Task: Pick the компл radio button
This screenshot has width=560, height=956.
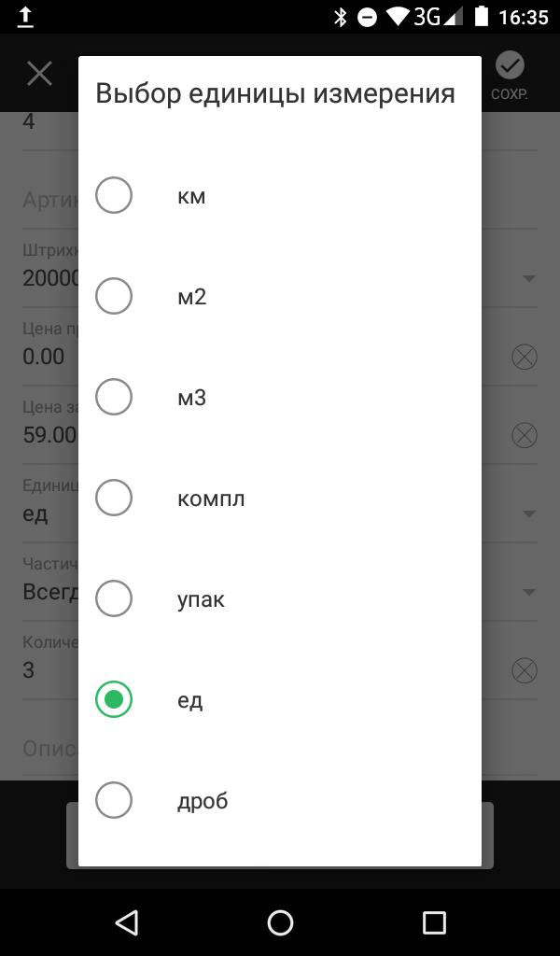Action: 114,498
